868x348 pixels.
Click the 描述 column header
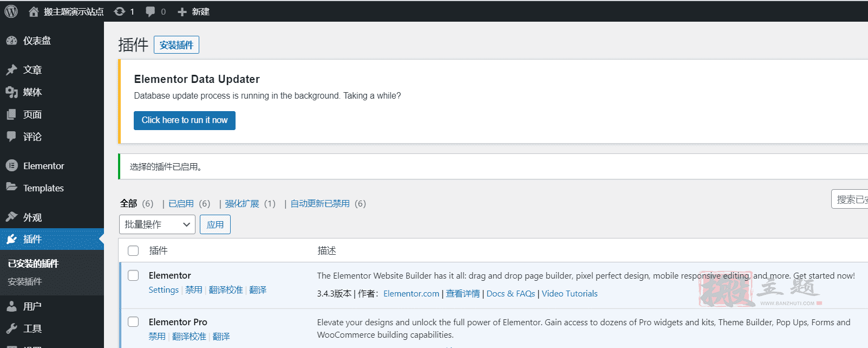327,250
